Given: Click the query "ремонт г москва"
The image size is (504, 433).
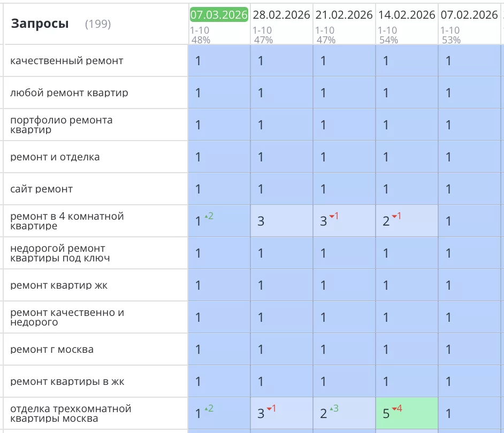Looking at the screenshot, I should click(52, 350).
